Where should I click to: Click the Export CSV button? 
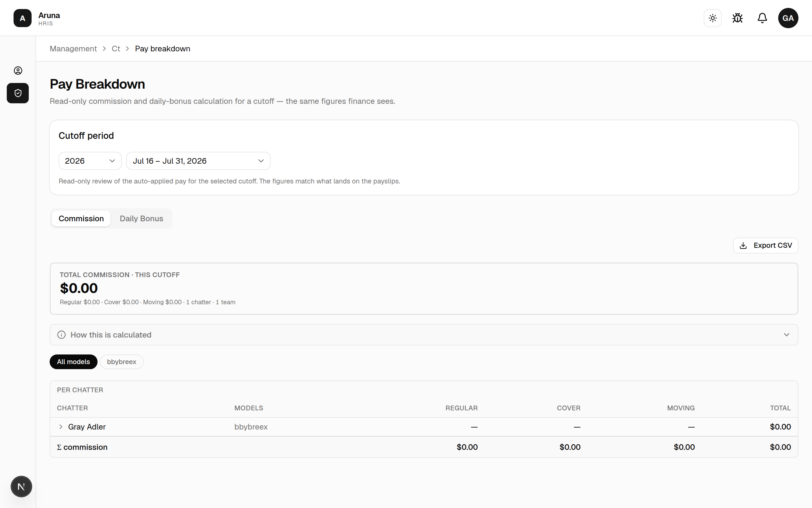coord(766,246)
